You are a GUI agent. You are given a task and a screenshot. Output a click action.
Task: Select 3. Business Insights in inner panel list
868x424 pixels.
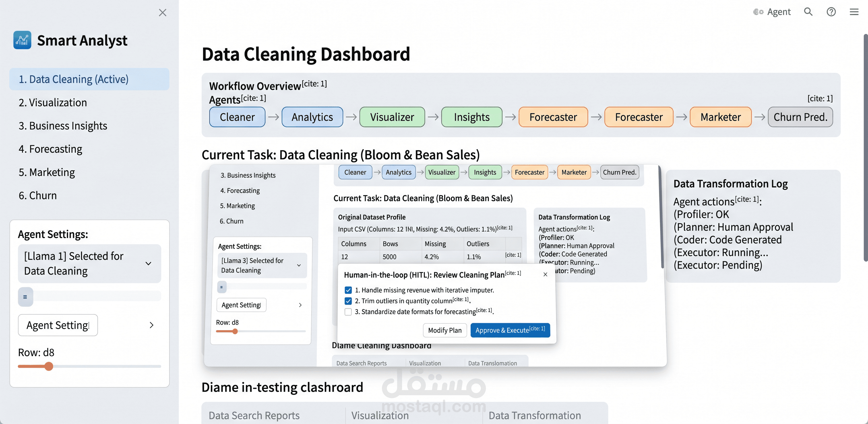248,175
